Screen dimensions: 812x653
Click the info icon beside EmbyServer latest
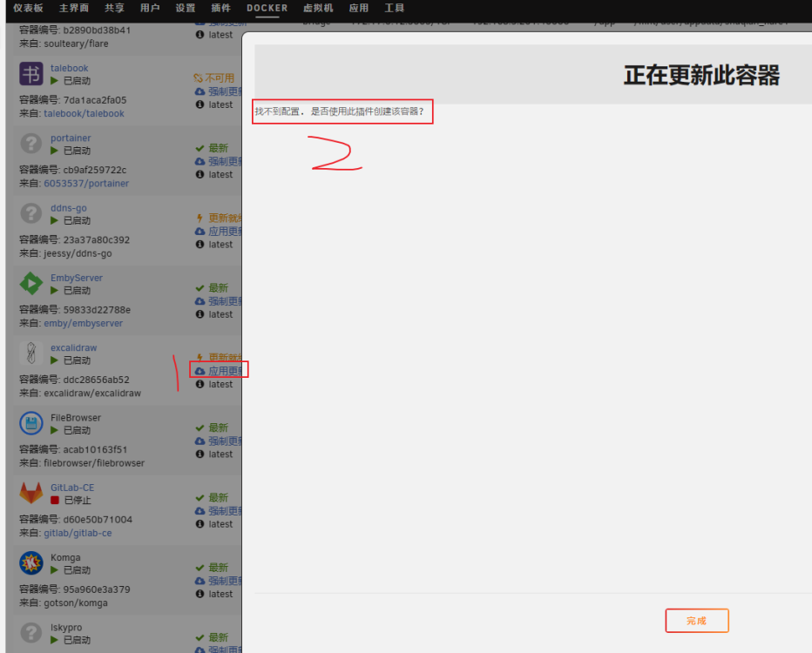(x=200, y=314)
